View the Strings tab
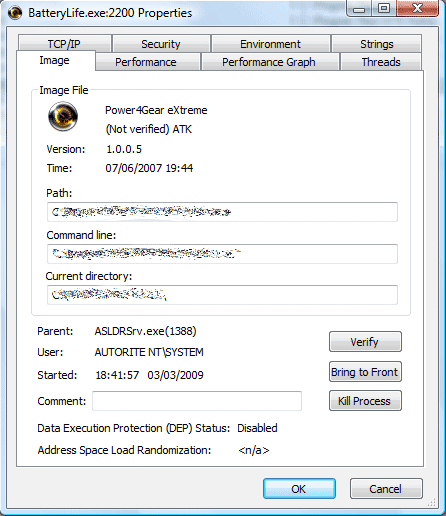 377,44
